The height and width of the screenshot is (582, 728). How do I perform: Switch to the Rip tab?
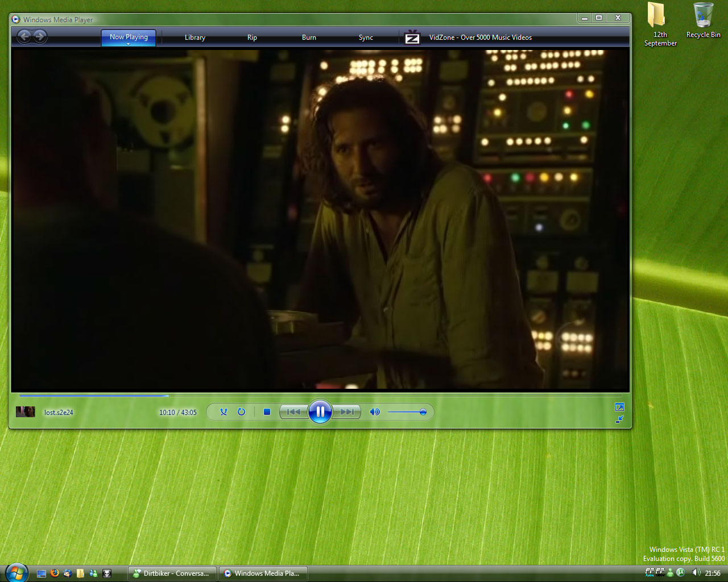252,38
